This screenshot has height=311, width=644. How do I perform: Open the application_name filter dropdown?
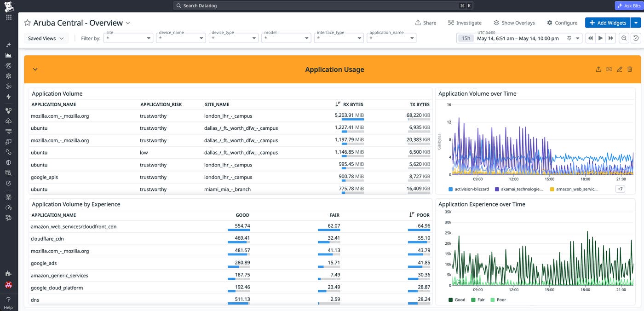391,38
